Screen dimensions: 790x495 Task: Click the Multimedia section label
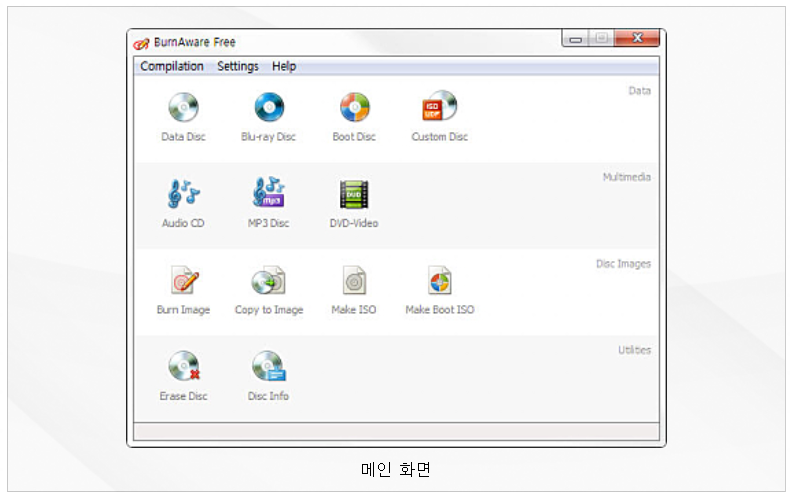(627, 177)
